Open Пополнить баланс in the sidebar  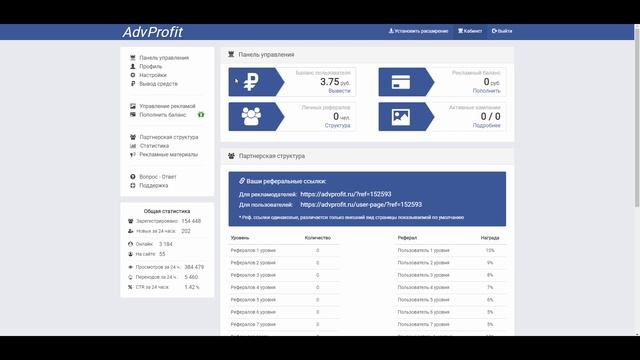pyautogui.click(x=163, y=115)
